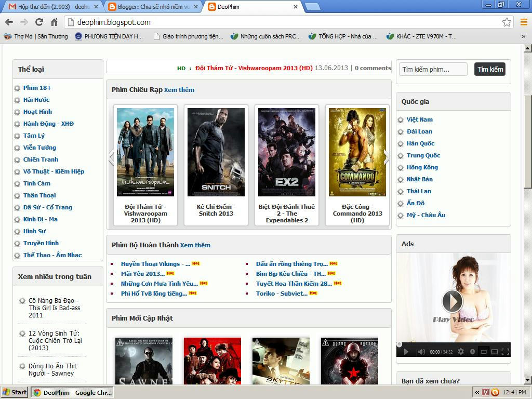Viewport: 532px width, 399px height.
Task: Go to the browser home page icon
Action: point(54,22)
